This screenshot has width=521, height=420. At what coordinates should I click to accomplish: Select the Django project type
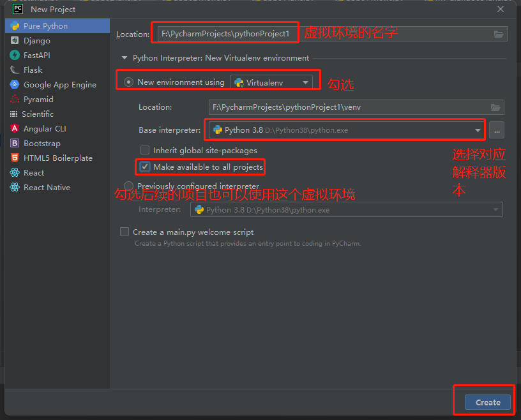click(x=57, y=41)
